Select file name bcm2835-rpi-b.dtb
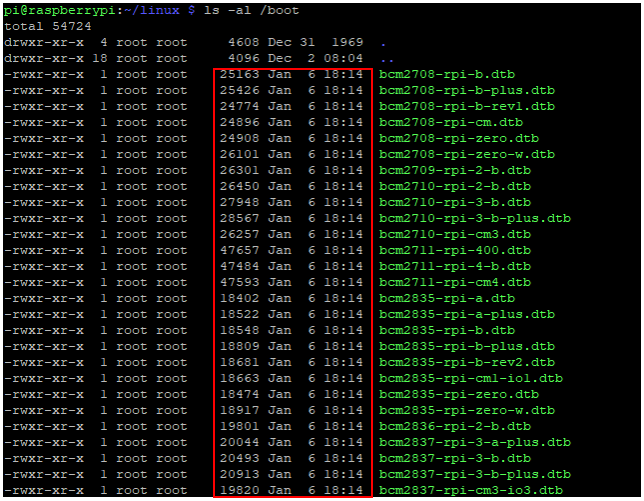This screenshot has width=644, height=501. pos(447,331)
